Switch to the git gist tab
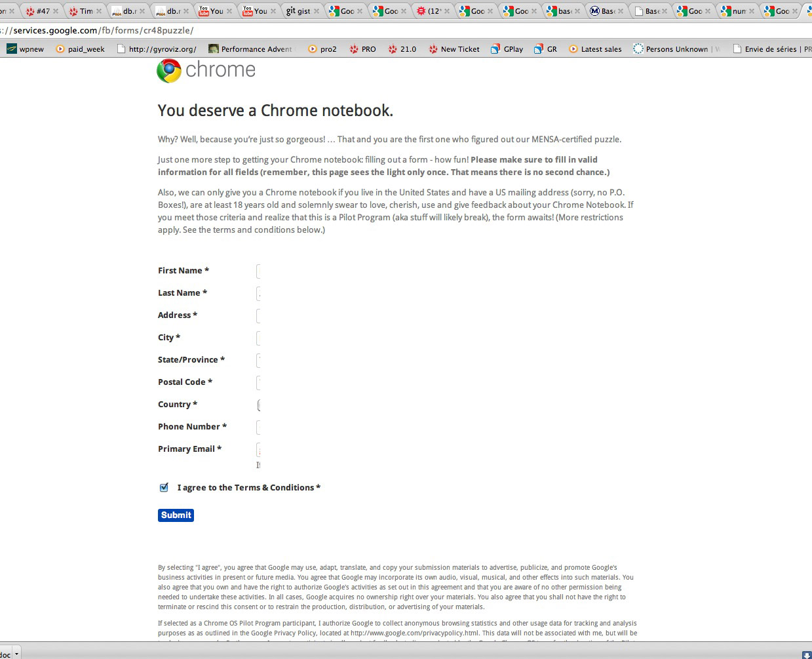This screenshot has height=659, width=812. tap(298, 11)
